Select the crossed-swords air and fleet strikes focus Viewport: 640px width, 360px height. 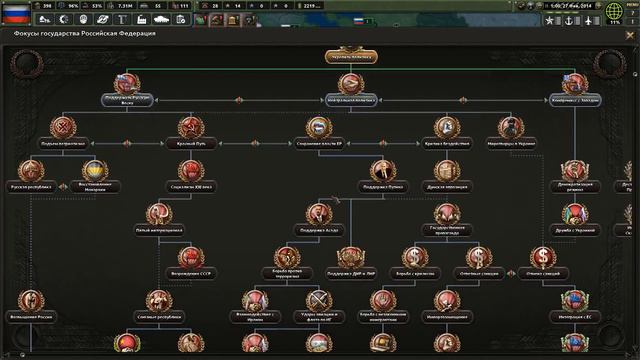[319, 306]
